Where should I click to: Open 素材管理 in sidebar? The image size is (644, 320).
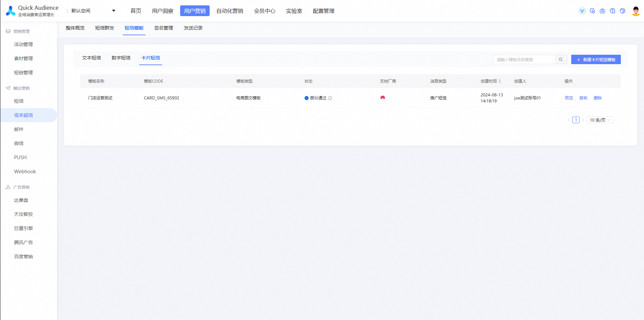23,58
